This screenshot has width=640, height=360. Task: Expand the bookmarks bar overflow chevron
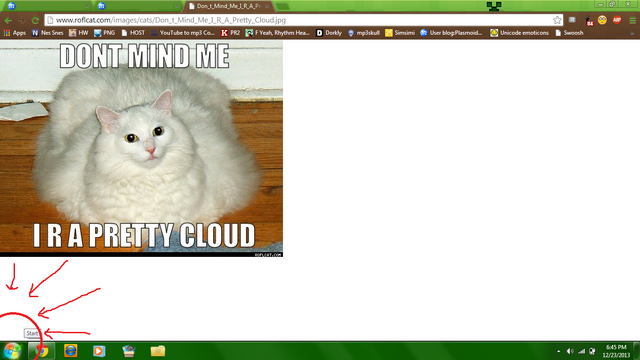tap(632, 33)
